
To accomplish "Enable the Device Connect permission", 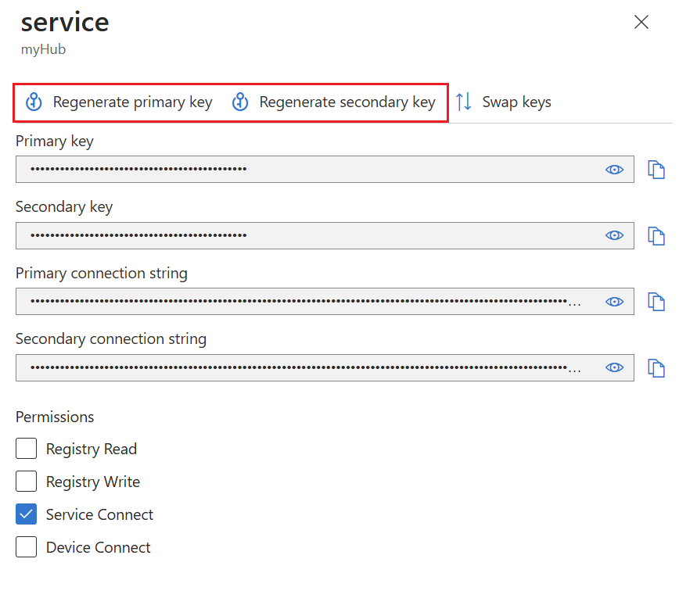I will [27, 547].
